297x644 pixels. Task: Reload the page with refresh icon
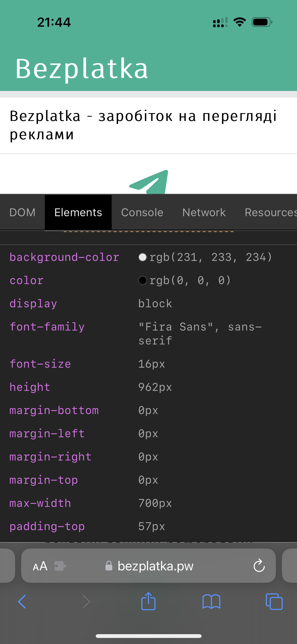259,566
